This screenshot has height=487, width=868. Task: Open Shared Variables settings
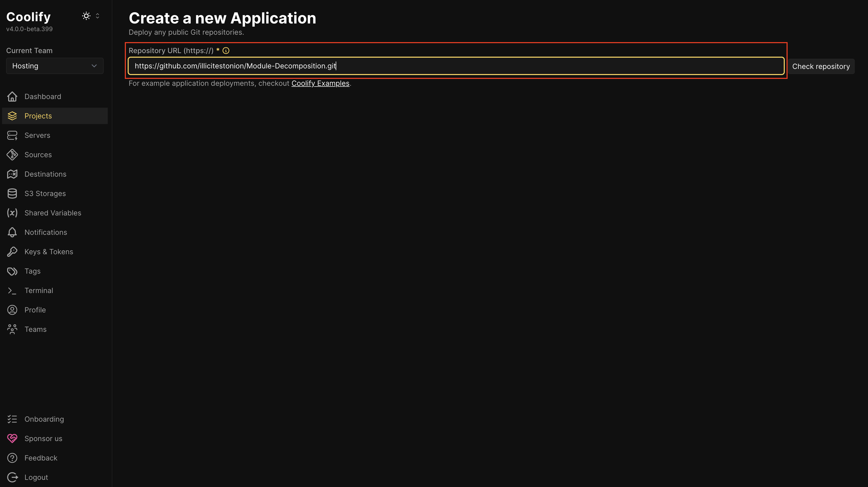click(x=53, y=213)
